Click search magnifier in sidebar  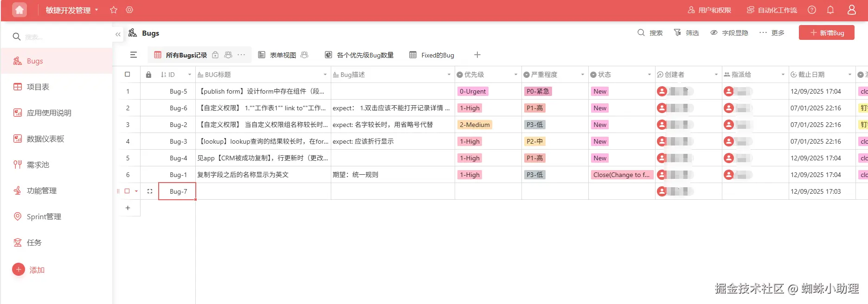[17, 37]
